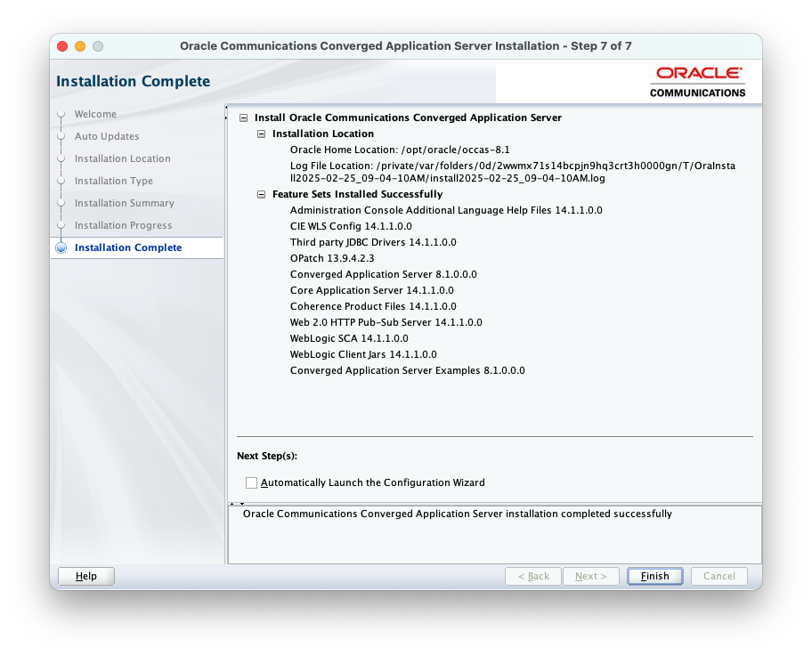812x656 pixels.
Task: Select Converged Application Server Examples 8.1.0.0.0 row
Action: (x=407, y=370)
